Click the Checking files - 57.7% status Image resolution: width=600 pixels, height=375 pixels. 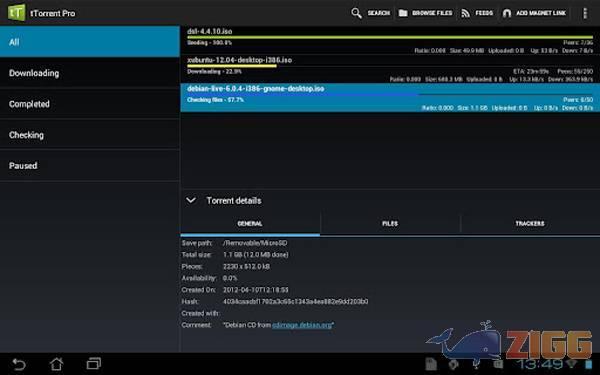215,100
